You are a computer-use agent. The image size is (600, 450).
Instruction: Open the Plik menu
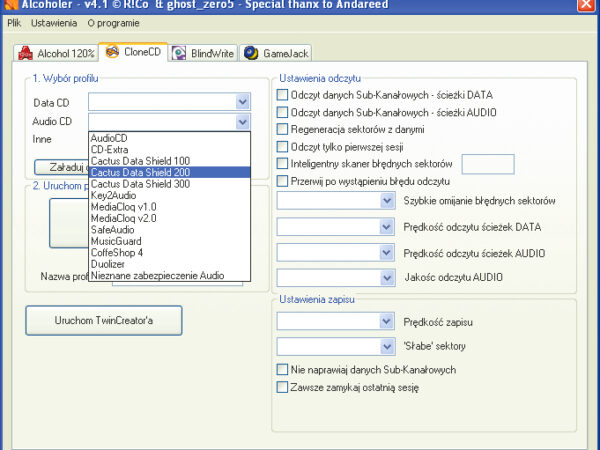point(14,22)
